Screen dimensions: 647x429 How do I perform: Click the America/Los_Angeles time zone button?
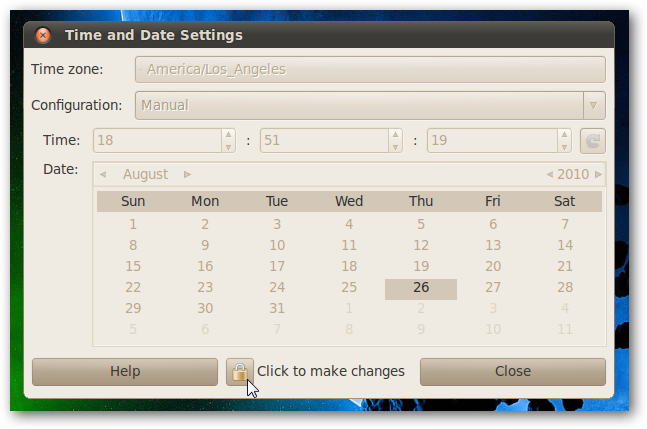(370, 69)
